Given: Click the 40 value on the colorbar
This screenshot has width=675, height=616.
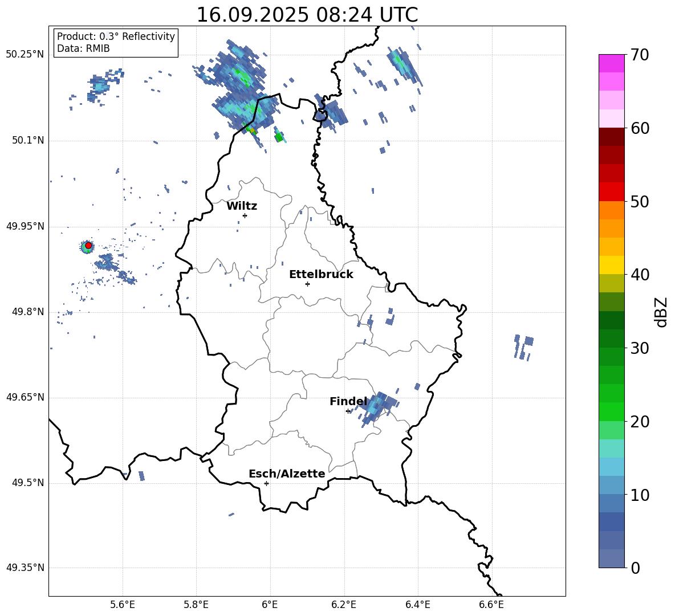Looking at the screenshot, I should pyautogui.click(x=640, y=275).
